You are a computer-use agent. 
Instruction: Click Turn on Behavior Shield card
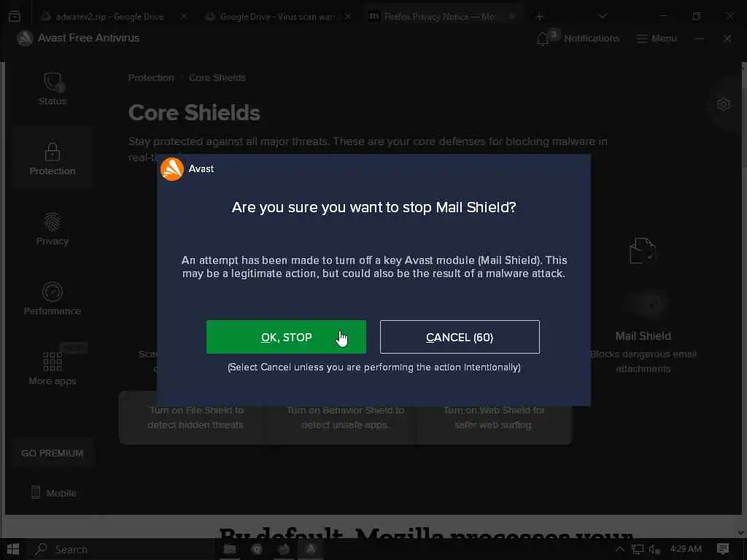(345, 418)
